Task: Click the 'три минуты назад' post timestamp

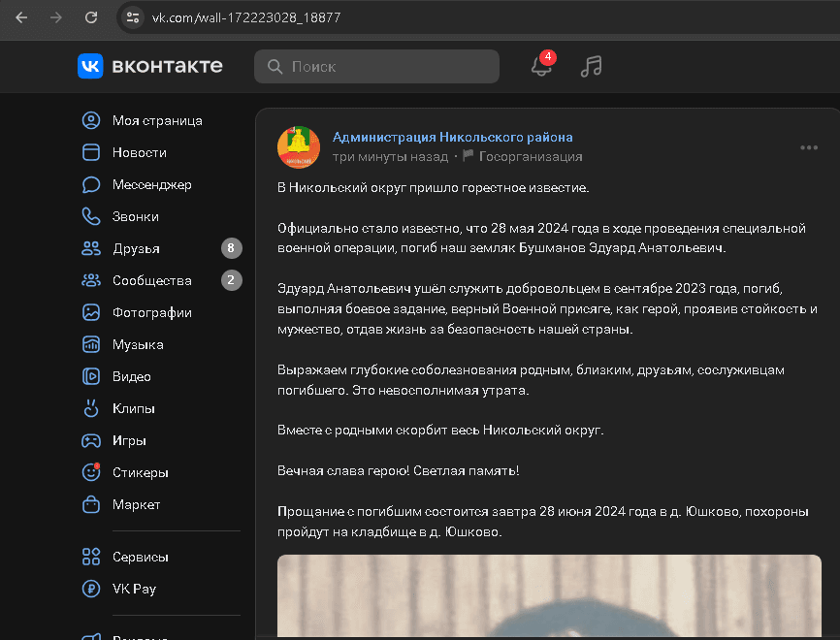Action: (x=390, y=156)
